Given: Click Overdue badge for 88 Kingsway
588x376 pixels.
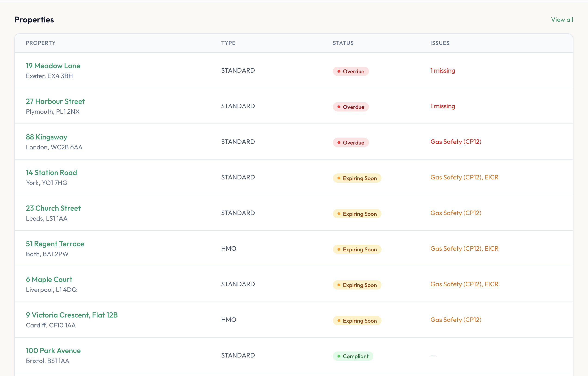Looking at the screenshot, I should coord(350,143).
